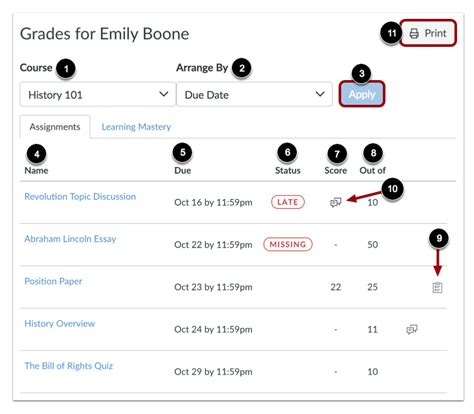The height and width of the screenshot is (414, 474).
Task: Click the Print button
Action: (x=428, y=33)
